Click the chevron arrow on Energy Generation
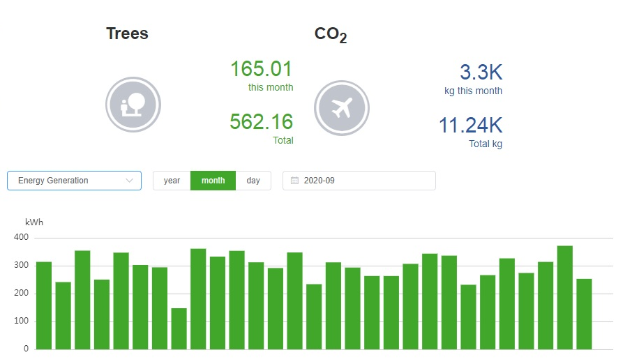Screen dimensions: 632x364 coord(129,181)
